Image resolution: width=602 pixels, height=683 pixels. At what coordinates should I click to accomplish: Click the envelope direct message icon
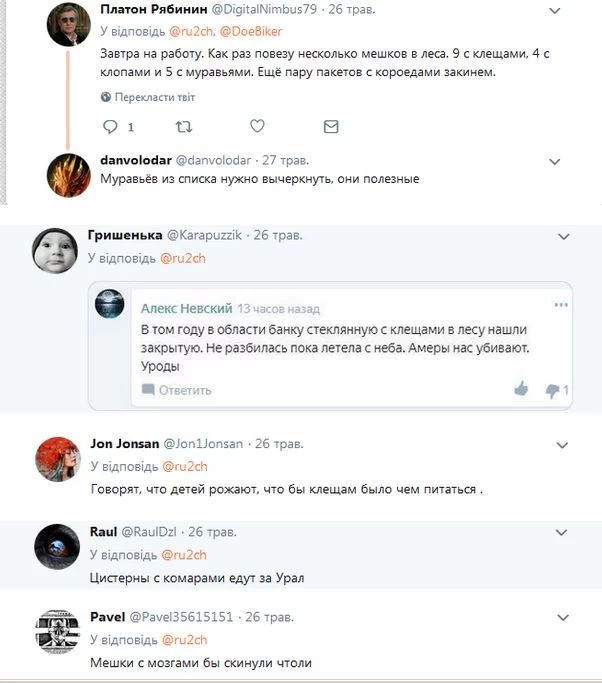tap(331, 127)
